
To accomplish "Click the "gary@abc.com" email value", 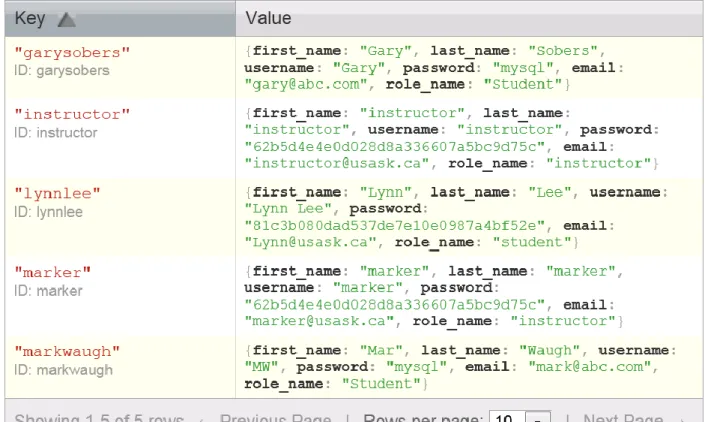I will tap(306, 84).
